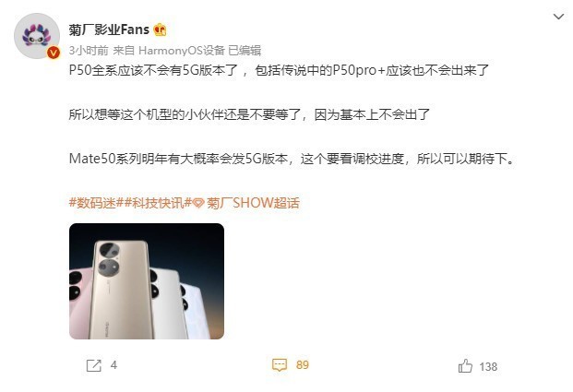Click the 3小时前 post timestamp
The width and height of the screenshot is (573, 392).
coord(89,51)
